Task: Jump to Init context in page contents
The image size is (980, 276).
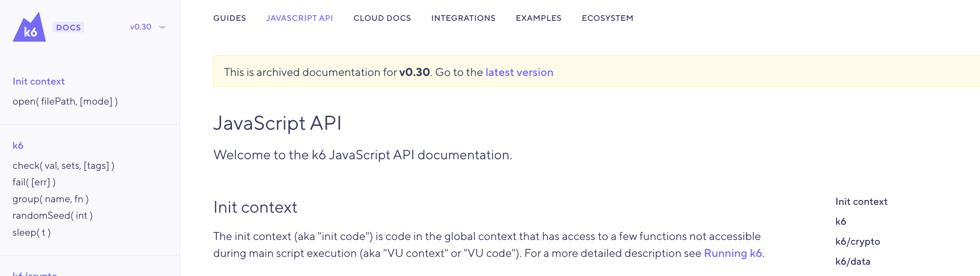Action: (861, 201)
